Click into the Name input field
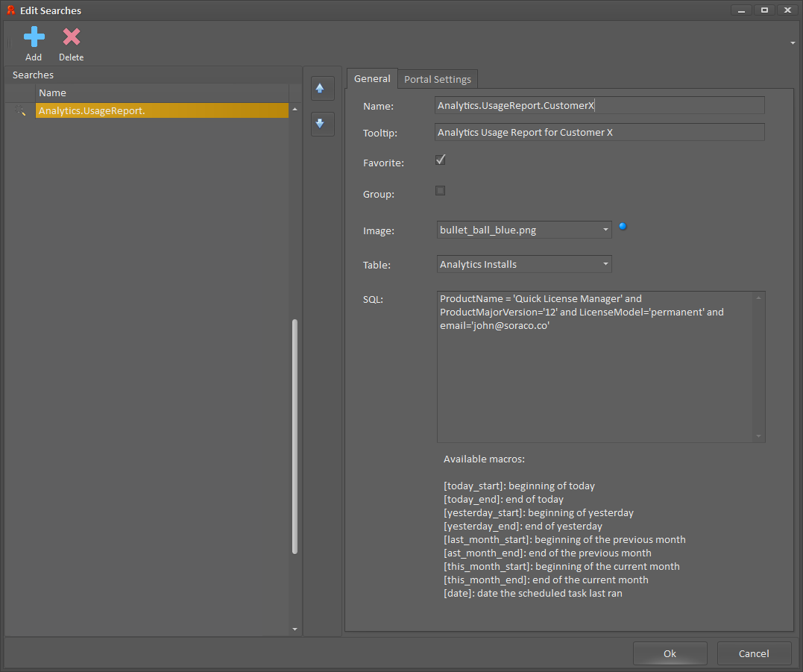The height and width of the screenshot is (672, 803). click(599, 105)
